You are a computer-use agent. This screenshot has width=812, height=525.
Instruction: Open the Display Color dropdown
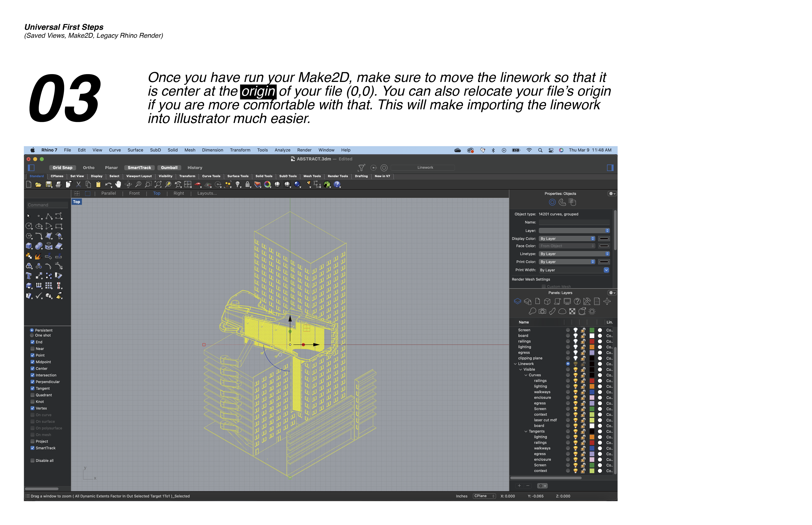point(567,239)
